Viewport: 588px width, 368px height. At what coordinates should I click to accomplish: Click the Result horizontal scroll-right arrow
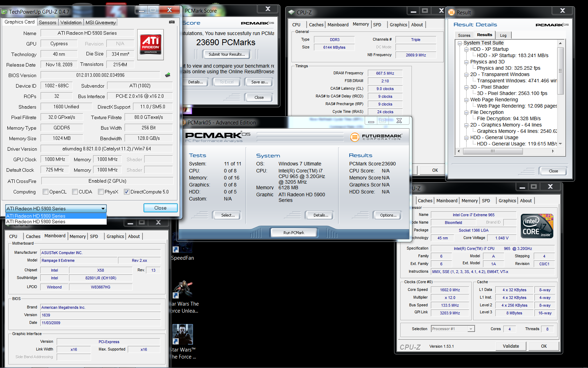coord(553,151)
